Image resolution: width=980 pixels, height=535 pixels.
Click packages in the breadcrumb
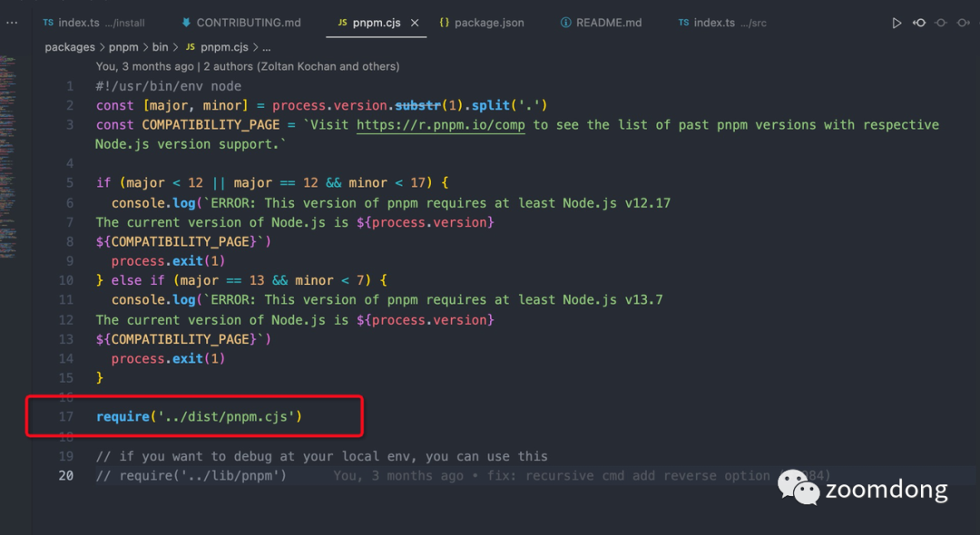pyautogui.click(x=70, y=47)
